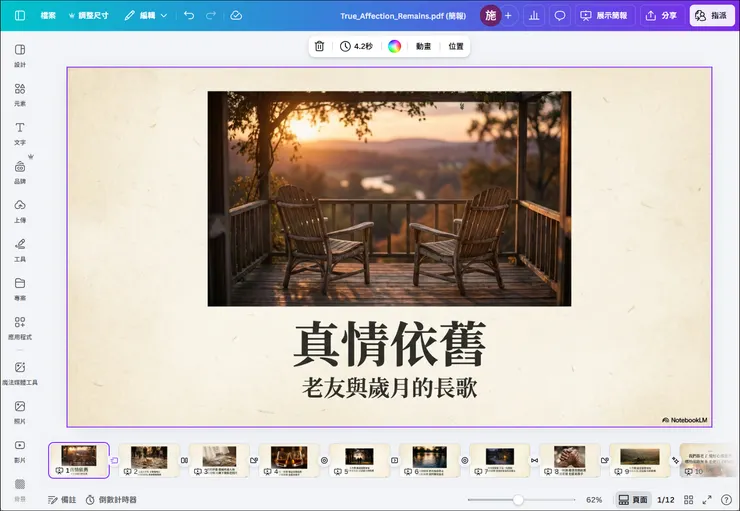Viewport: 740px width, 511px height.
Task: Click the 指派 assign button
Action: (x=712, y=16)
